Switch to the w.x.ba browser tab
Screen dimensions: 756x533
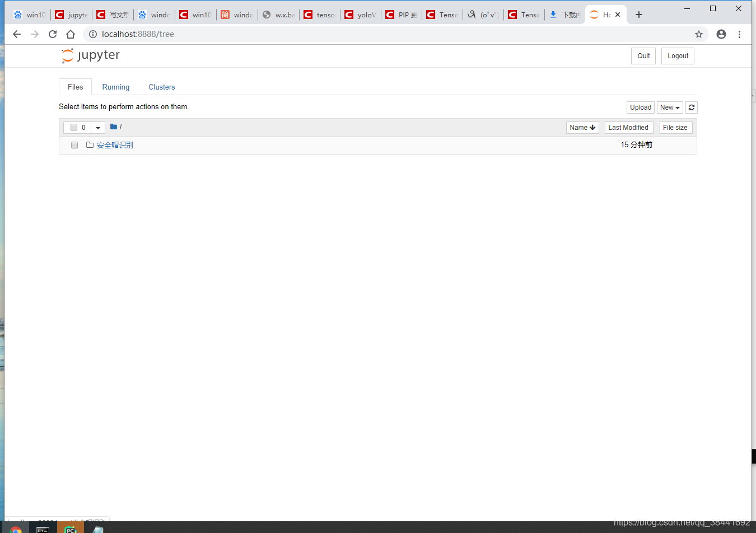pyautogui.click(x=278, y=15)
